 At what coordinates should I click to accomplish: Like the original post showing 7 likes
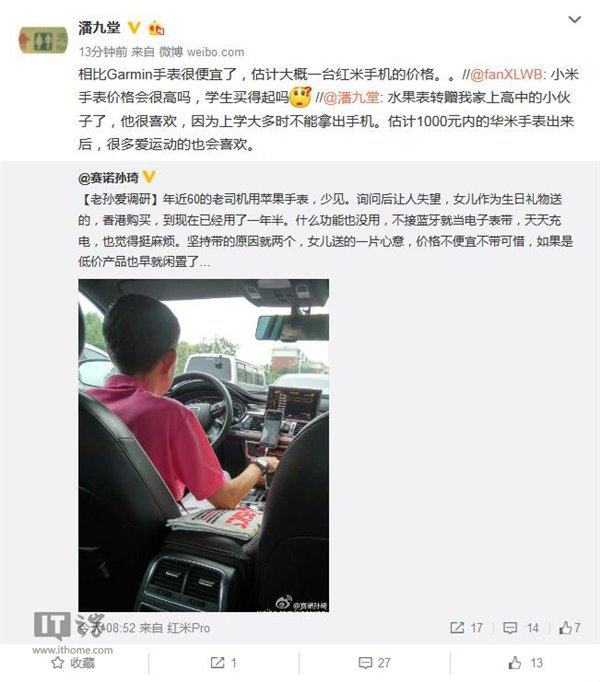tap(570, 628)
